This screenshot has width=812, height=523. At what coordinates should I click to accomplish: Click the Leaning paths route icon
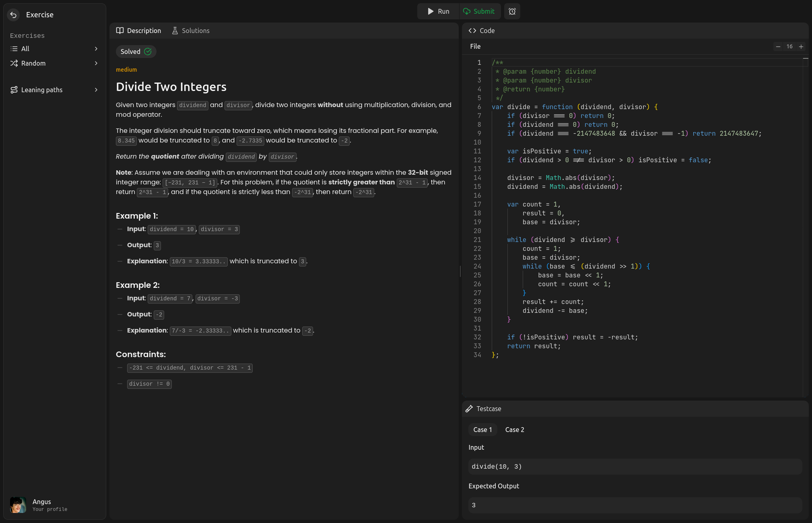(x=14, y=90)
